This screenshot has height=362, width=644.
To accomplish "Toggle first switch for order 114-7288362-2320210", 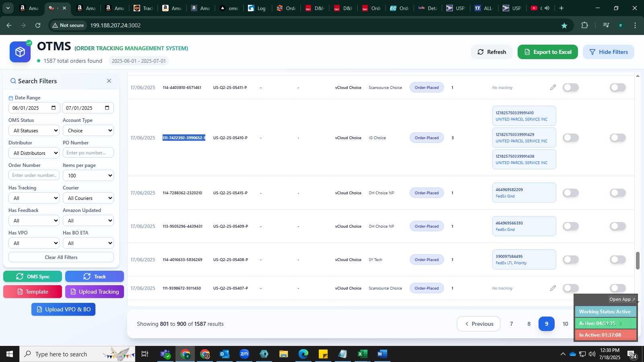I will (571, 193).
